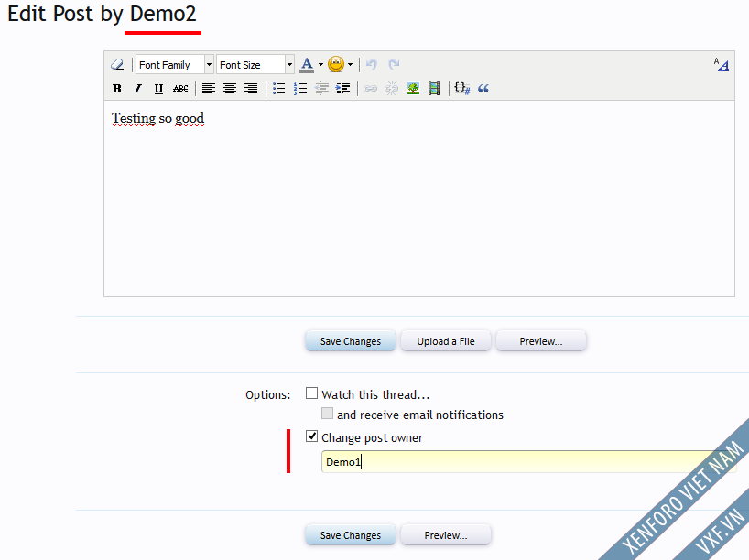The image size is (749, 560).
Task: Click the text color A icon
Action: (307, 64)
